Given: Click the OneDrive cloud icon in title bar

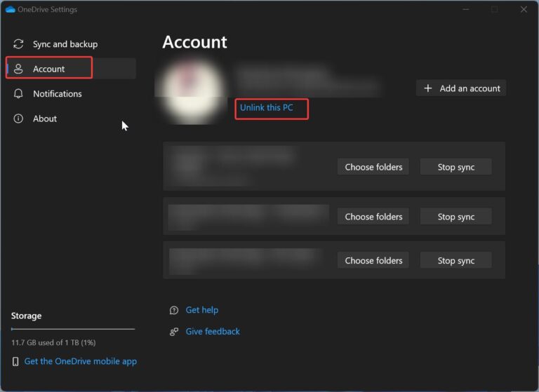Looking at the screenshot, I should (x=11, y=9).
